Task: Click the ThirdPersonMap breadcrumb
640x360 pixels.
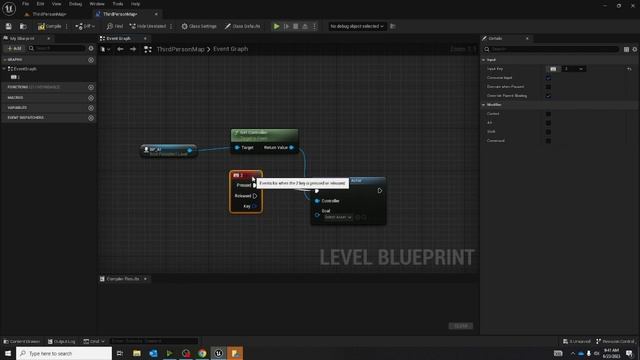Action: (180, 49)
